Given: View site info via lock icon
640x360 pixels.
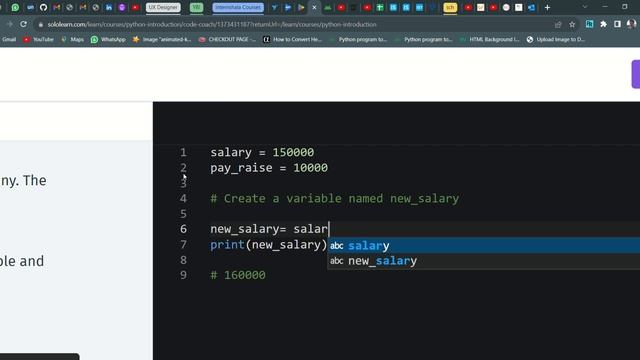Looking at the screenshot, I should coord(40,24).
